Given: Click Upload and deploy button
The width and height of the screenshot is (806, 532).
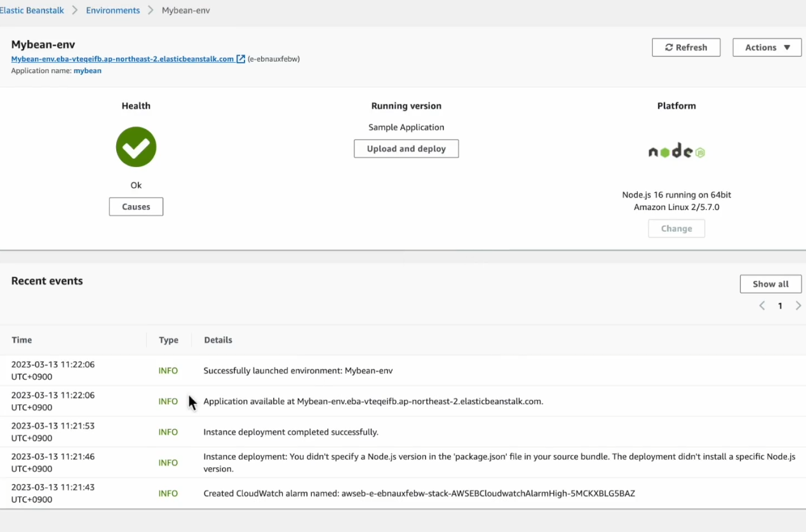Looking at the screenshot, I should tap(406, 149).
